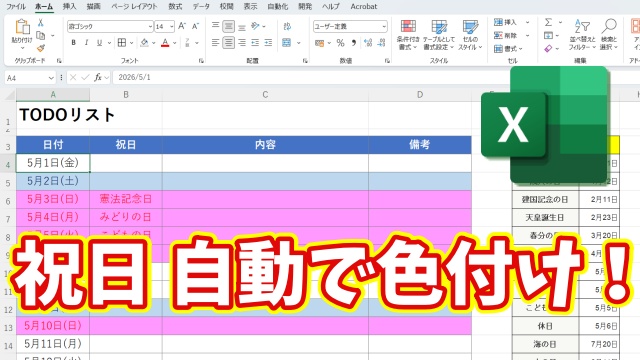Screen dimensions: 640x360
Task: Switch to the ページ レイアウト tab
Action: pyautogui.click(x=134, y=7)
